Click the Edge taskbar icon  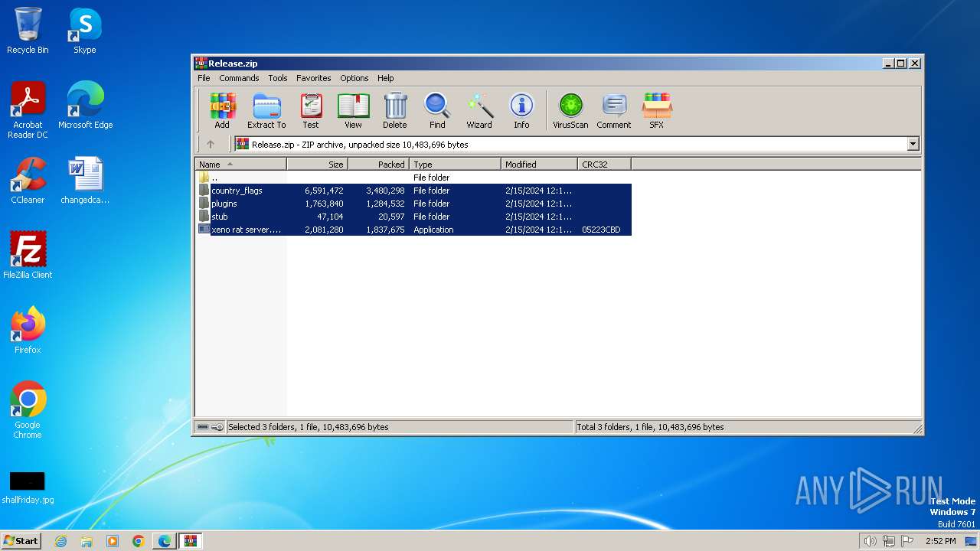tap(165, 541)
